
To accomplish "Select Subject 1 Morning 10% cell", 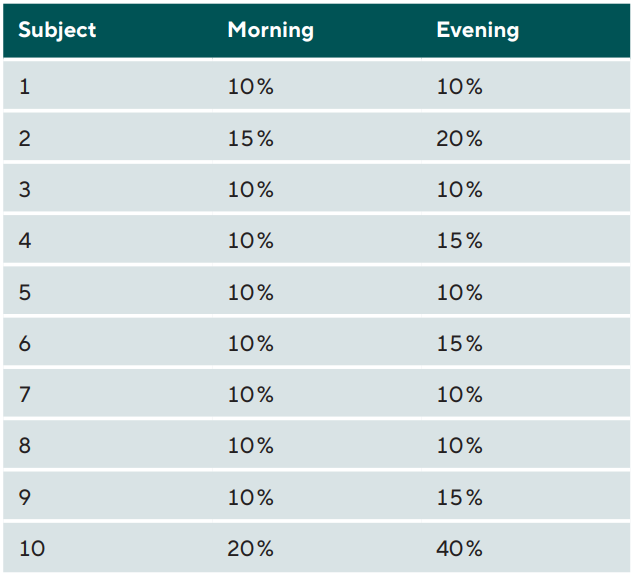I will pyautogui.click(x=317, y=85).
